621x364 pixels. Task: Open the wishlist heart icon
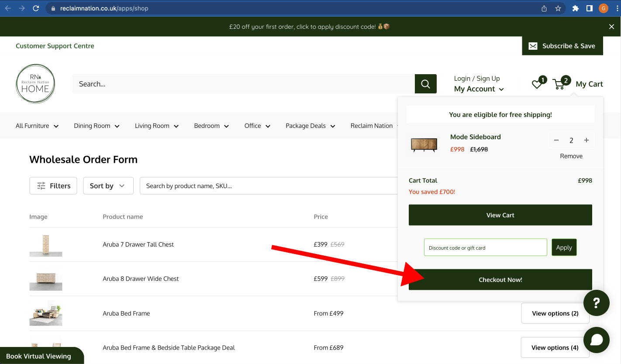(x=537, y=84)
